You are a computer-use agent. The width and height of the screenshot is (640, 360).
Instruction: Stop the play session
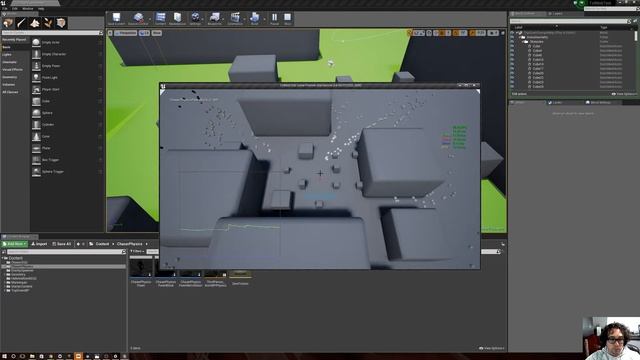coord(288,19)
